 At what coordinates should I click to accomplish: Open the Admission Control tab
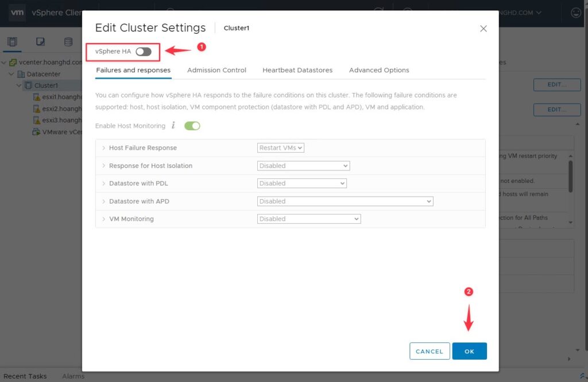(x=216, y=70)
